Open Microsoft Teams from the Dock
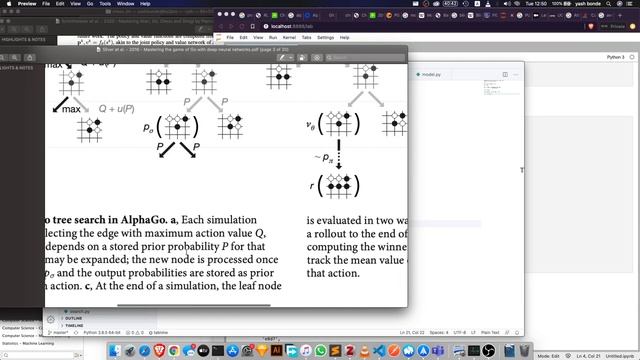Image resolution: width=640 pixels, height=360 pixels. pos(438,350)
